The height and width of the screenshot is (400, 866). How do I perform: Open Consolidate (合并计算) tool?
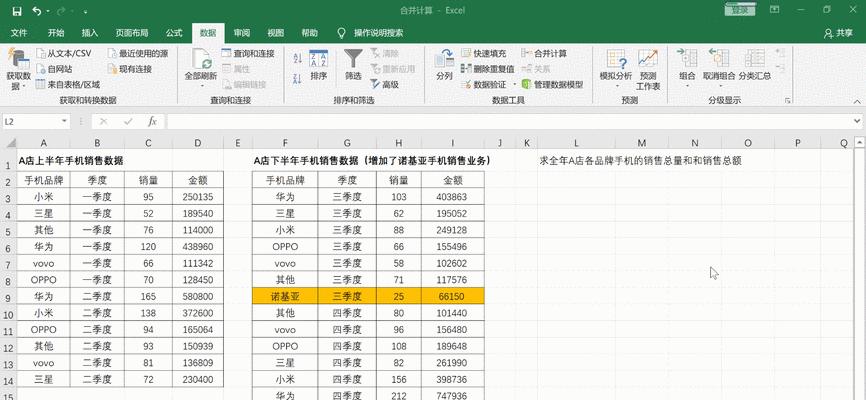544,54
